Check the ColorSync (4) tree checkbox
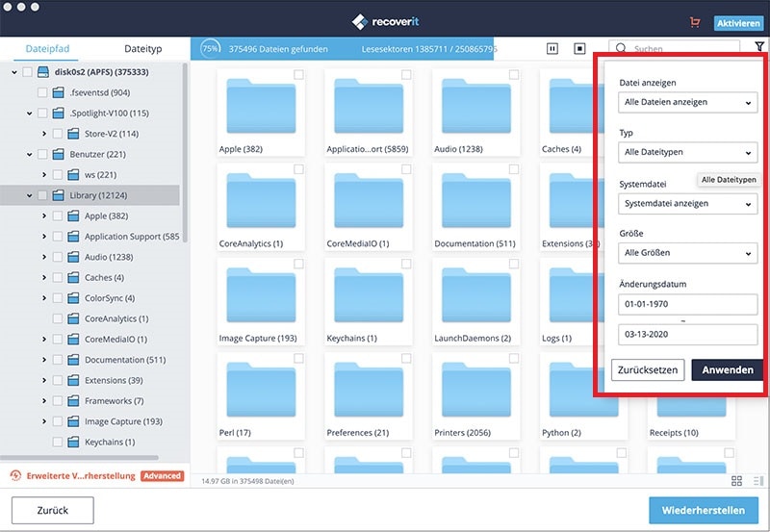This screenshot has height=532, width=770. click(x=58, y=298)
